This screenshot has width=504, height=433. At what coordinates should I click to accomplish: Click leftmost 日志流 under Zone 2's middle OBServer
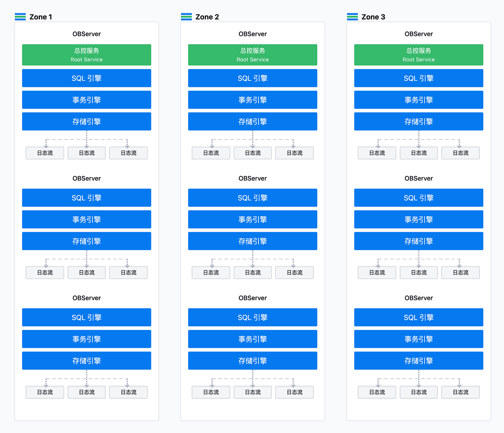[211, 273]
